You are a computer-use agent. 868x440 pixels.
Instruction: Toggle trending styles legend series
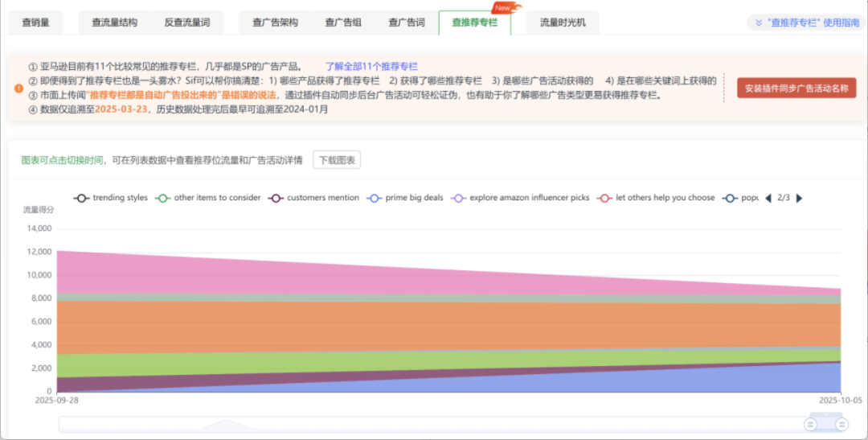coord(111,198)
